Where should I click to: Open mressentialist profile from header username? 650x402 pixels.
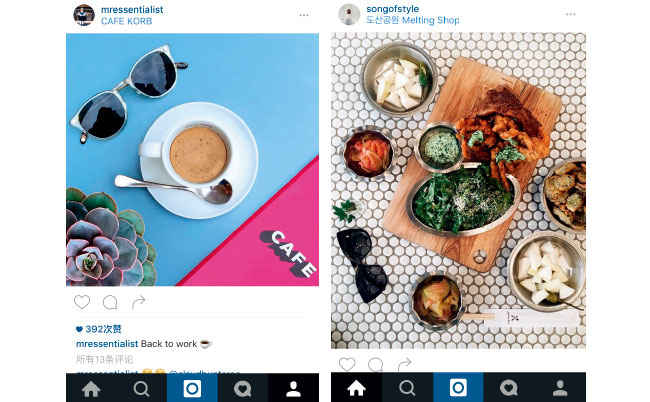[x=132, y=10]
